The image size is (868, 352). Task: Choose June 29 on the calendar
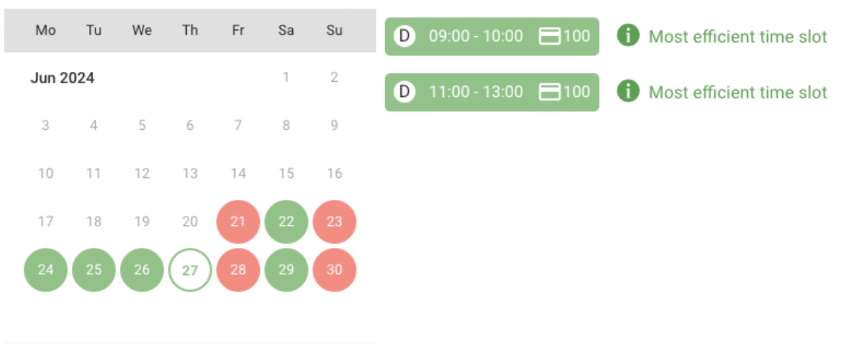pos(286,270)
